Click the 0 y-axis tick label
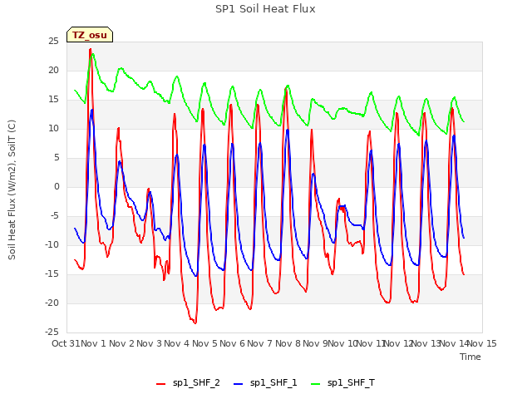 point(57,186)
